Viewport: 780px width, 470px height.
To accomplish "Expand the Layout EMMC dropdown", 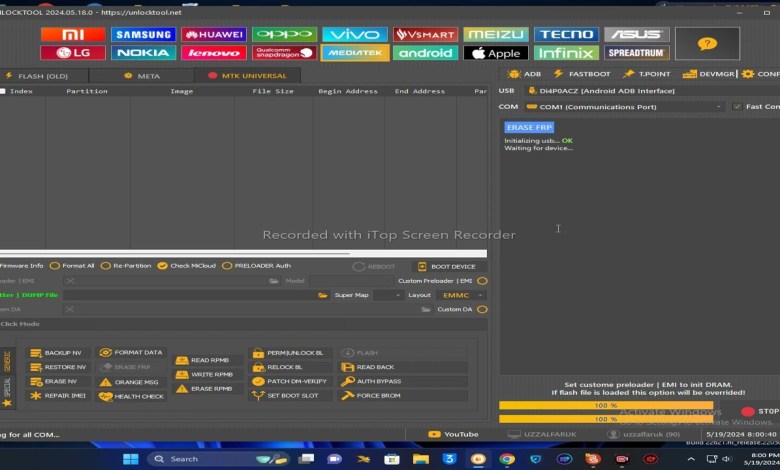I will click(x=463, y=295).
